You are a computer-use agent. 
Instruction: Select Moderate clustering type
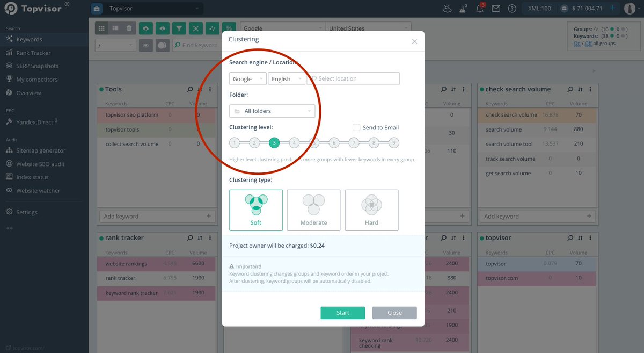click(x=314, y=210)
